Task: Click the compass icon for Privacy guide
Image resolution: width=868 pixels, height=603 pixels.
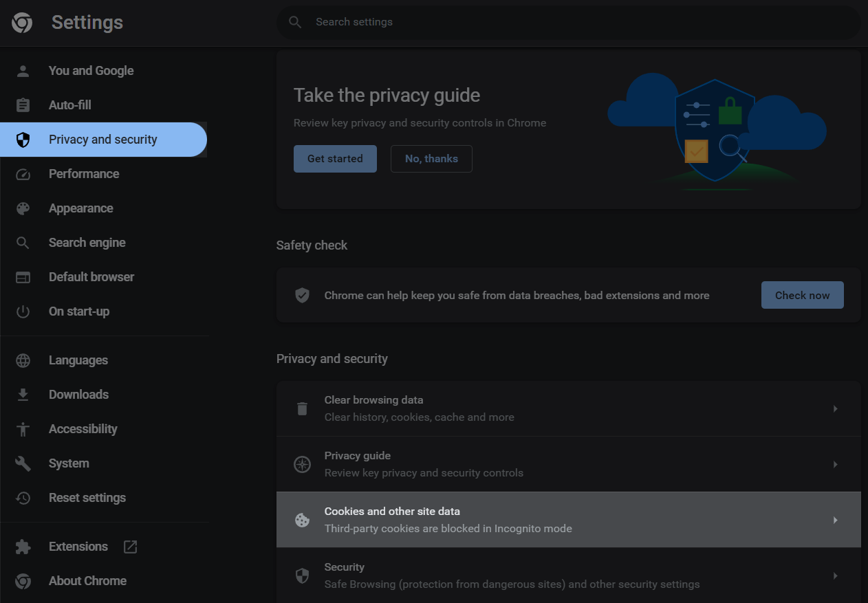Action: click(302, 464)
